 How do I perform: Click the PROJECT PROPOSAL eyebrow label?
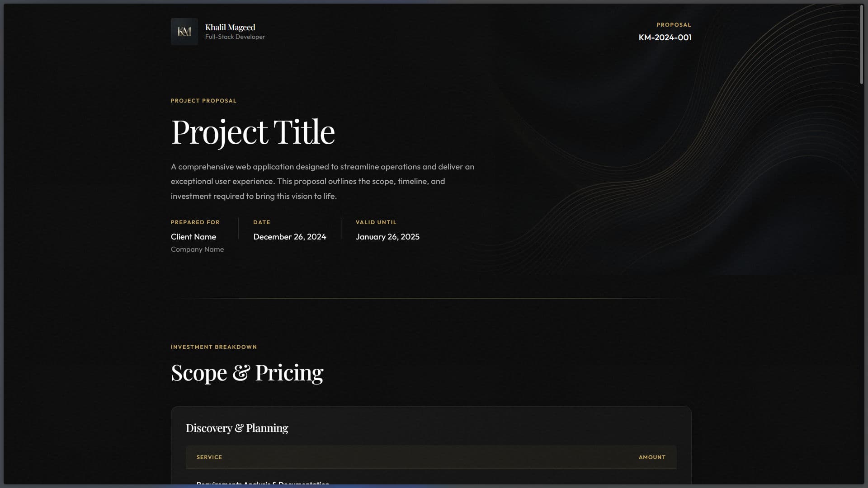coord(203,101)
